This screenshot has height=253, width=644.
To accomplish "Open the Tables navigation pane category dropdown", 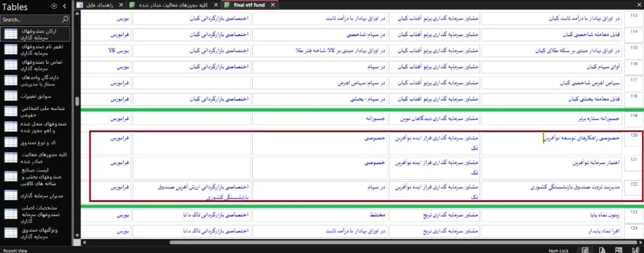I will pyautogui.click(x=54, y=6).
